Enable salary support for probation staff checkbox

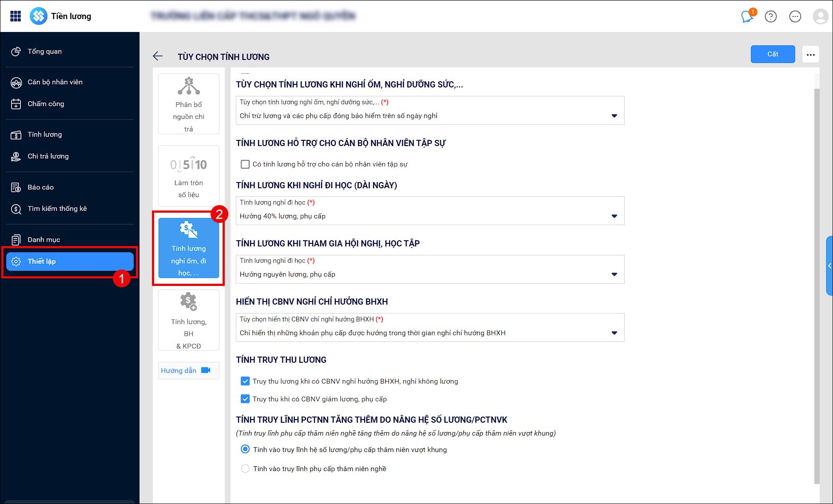(x=245, y=164)
